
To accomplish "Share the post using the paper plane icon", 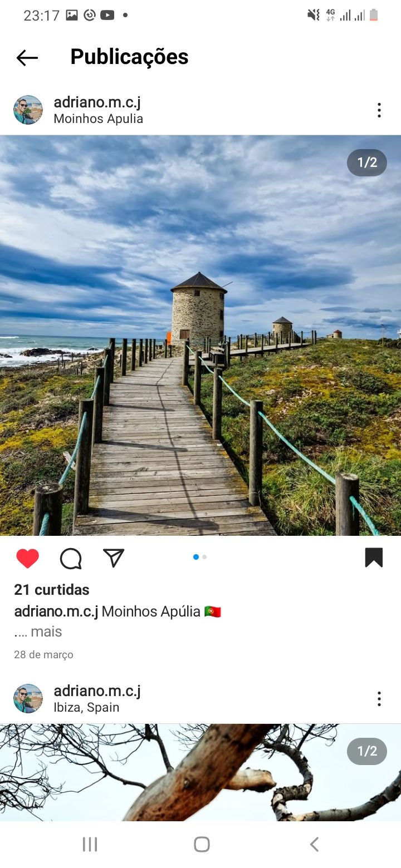I will point(114,558).
